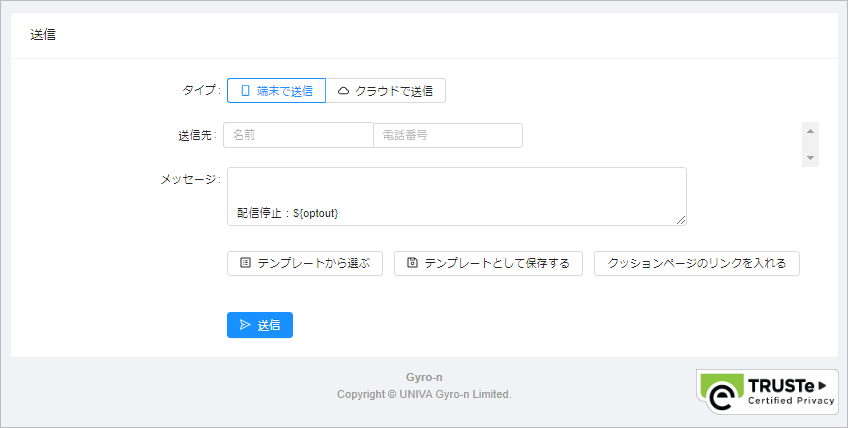Click テンプレートとして保存する button

point(488,264)
